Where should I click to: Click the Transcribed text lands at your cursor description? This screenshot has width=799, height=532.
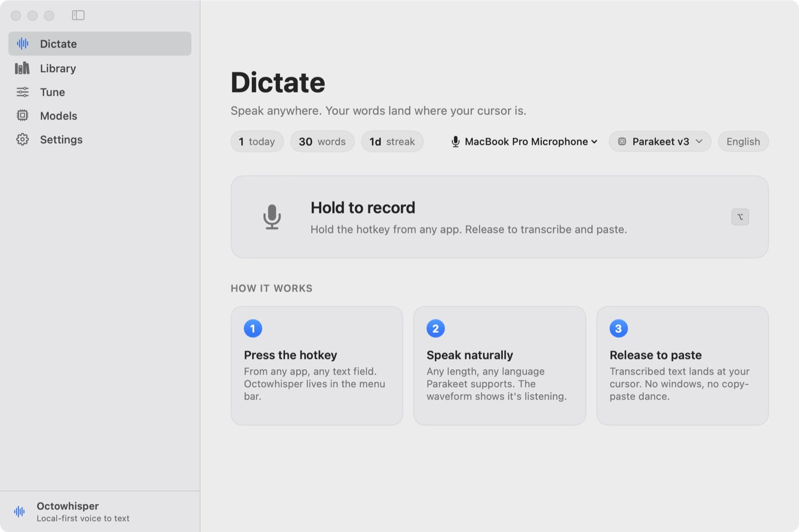click(679, 384)
